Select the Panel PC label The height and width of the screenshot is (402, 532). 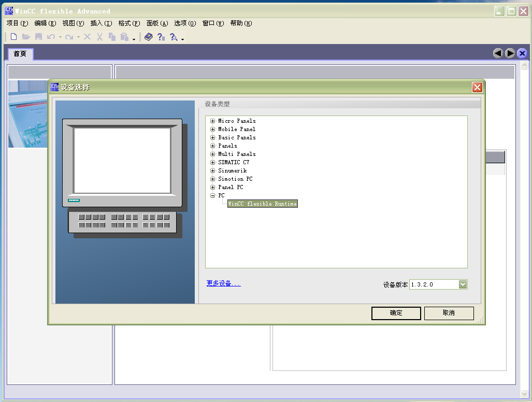(231, 187)
